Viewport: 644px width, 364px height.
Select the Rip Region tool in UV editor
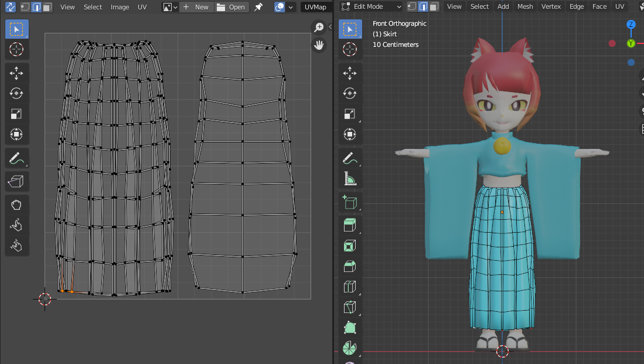16,182
